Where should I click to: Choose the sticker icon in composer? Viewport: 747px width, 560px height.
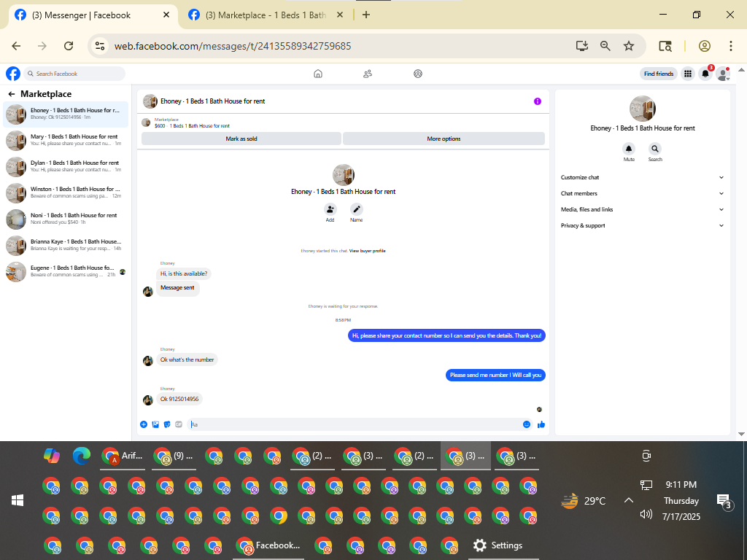point(167,424)
